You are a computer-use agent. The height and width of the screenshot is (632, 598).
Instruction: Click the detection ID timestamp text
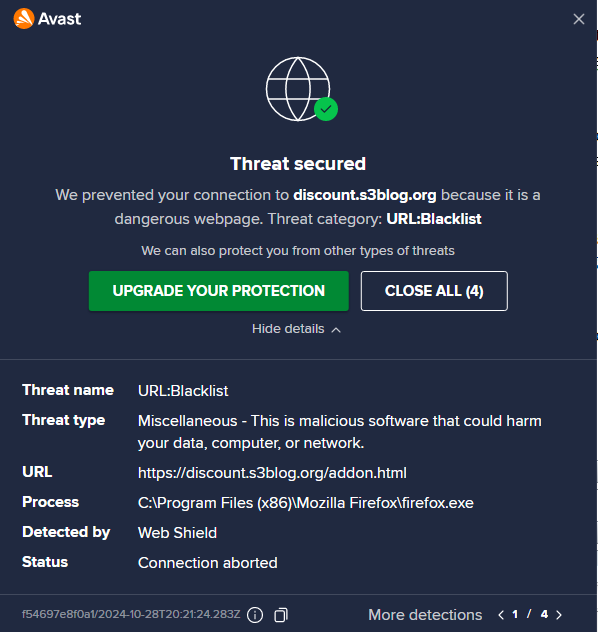(x=131, y=614)
